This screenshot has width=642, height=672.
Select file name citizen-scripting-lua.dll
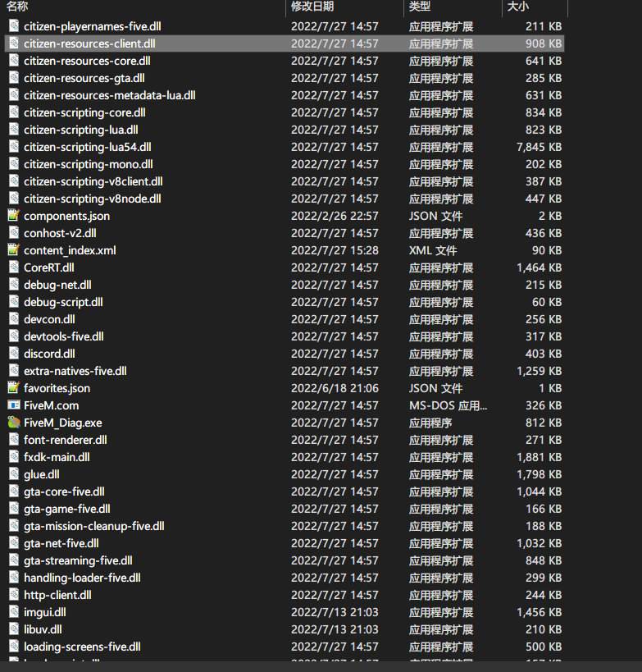coord(81,130)
